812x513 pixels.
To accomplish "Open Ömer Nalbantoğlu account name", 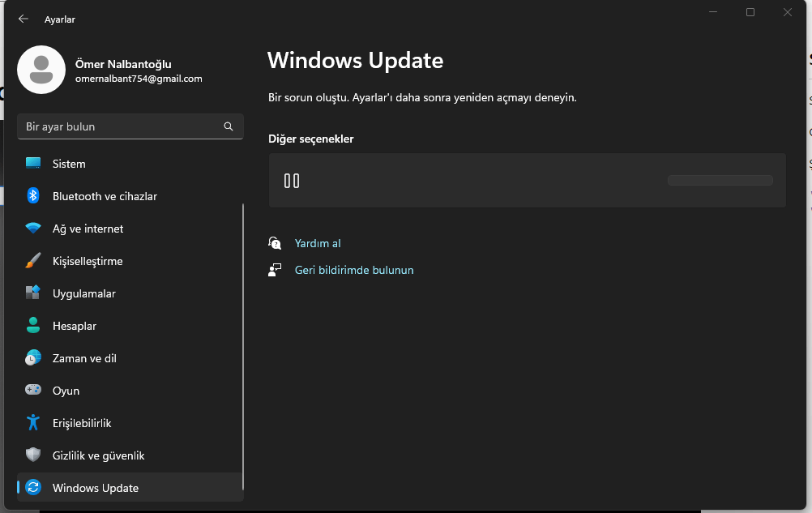I will tap(123, 64).
